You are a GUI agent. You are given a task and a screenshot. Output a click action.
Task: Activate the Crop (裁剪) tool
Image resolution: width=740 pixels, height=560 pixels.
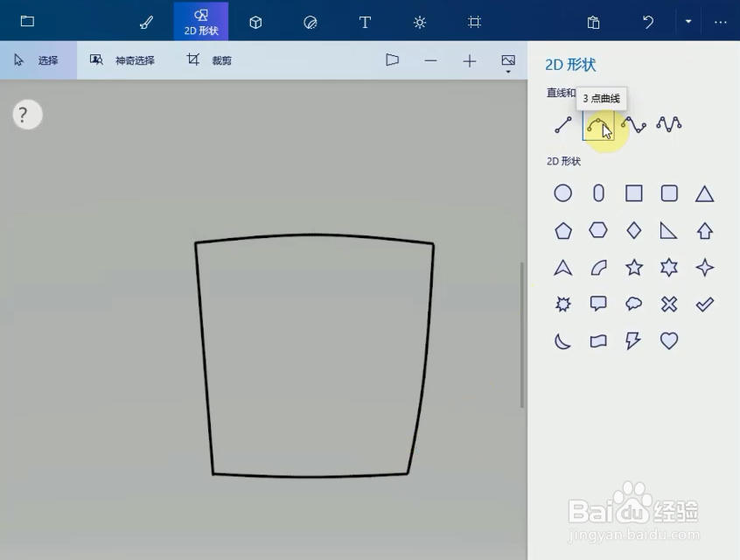click(x=210, y=59)
